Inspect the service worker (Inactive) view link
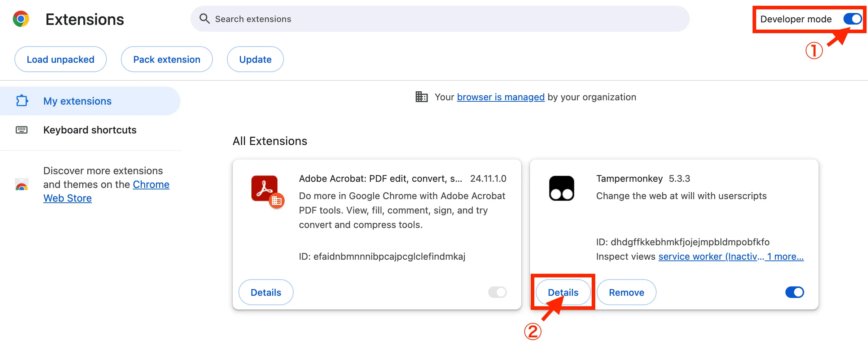Image resolution: width=868 pixels, height=360 pixels. coord(711,256)
